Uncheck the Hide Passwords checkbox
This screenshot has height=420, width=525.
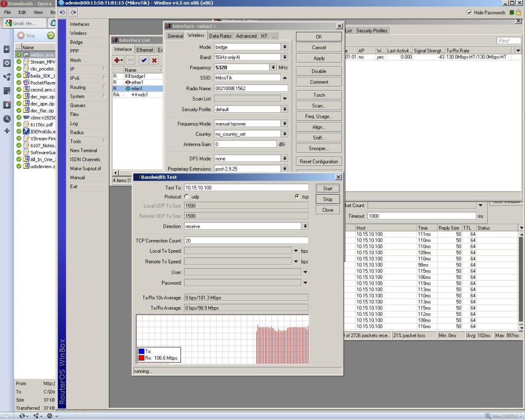point(470,12)
